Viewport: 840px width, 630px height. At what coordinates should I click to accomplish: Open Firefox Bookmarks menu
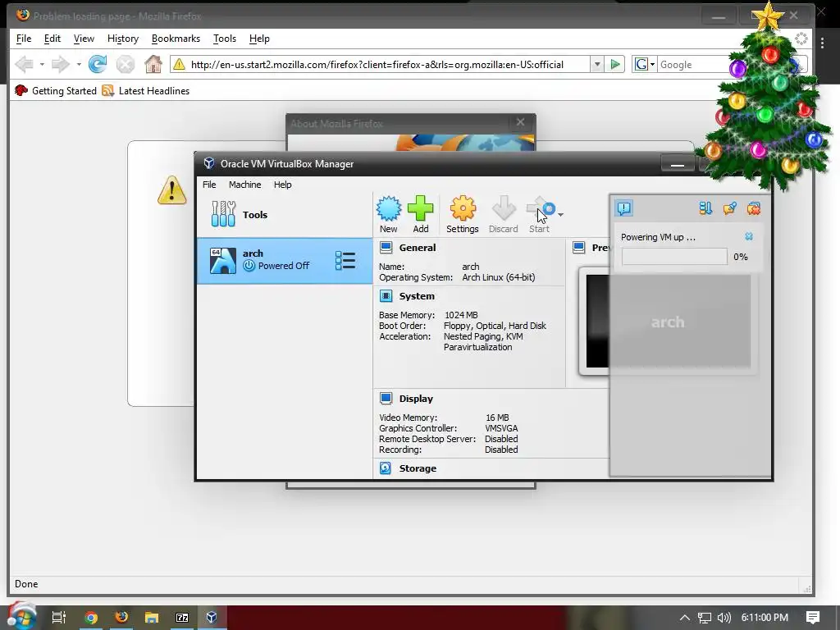pos(176,39)
